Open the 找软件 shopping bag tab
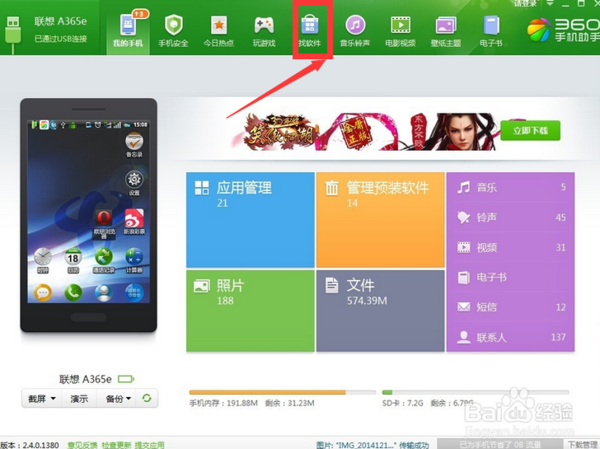This screenshot has width=600, height=449. [310, 31]
